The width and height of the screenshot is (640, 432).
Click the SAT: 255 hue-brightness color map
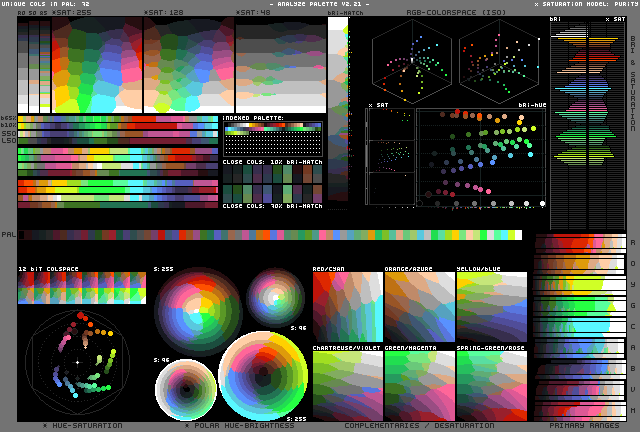[97, 65]
